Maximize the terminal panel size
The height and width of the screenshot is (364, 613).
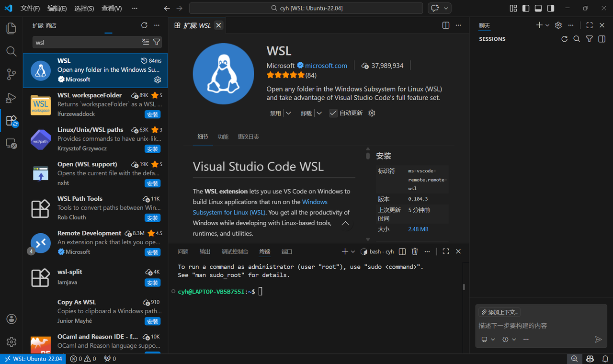446,251
